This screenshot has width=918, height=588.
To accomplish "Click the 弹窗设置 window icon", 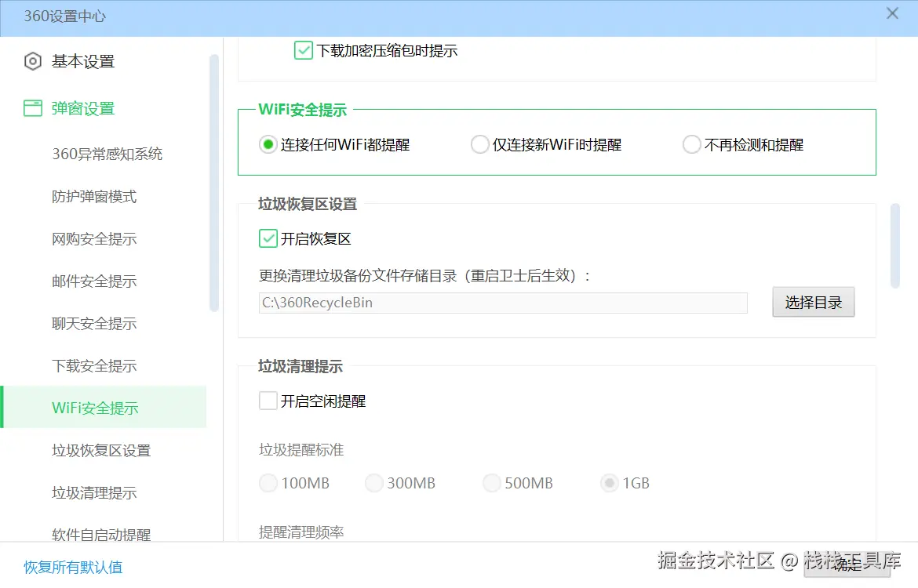I will tap(33, 108).
